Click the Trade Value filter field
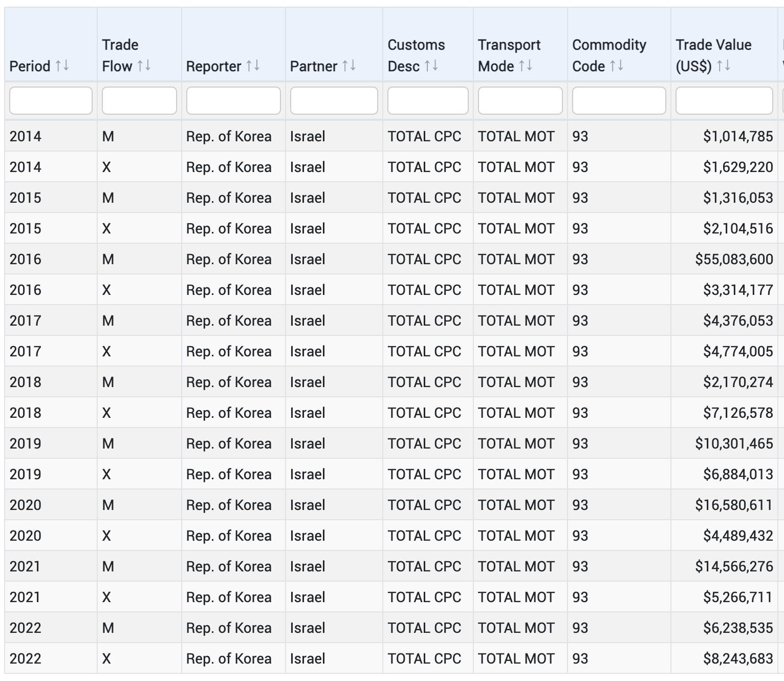This screenshot has width=784, height=681. click(x=724, y=100)
